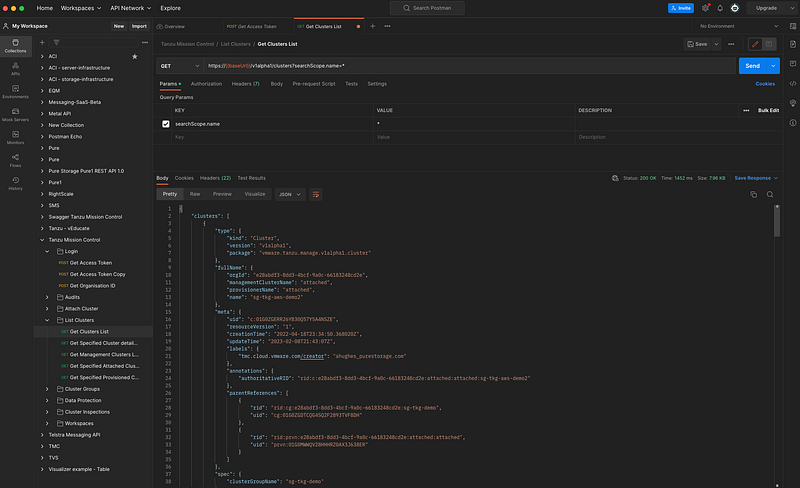Screen dimensions: 800x488
Task: Uncheck the searchScope.name parameter checkbox
Action: click(166, 124)
